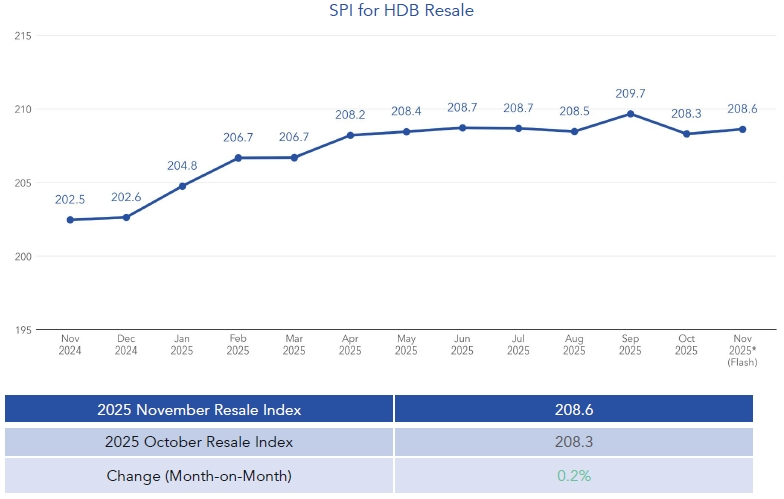
Task: Select the Apr 2025 data point marker
Action: click(350, 135)
